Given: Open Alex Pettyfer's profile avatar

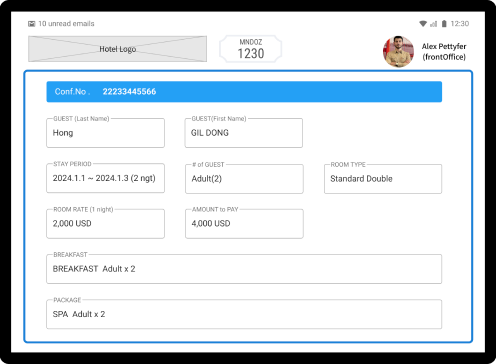Looking at the screenshot, I should (398, 51).
